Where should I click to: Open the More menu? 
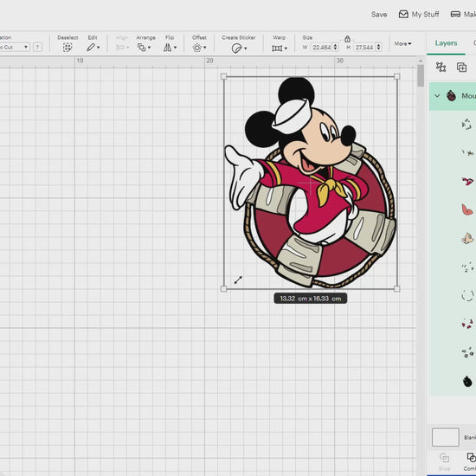pyautogui.click(x=402, y=44)
